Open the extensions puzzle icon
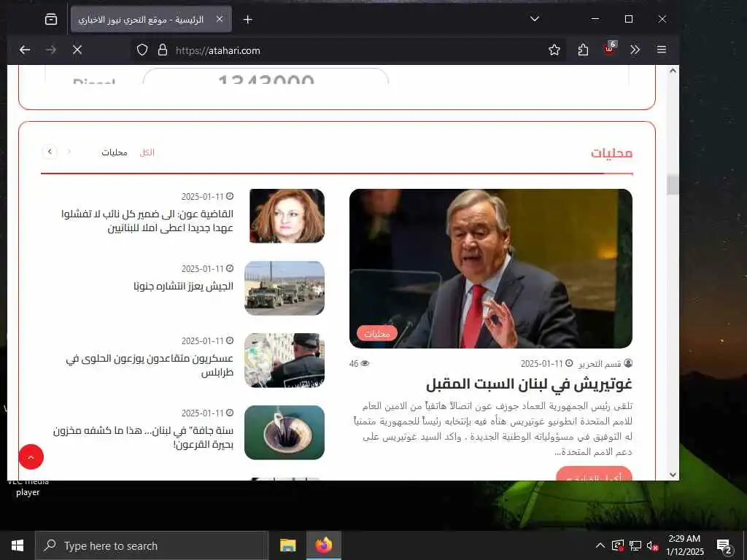The width and height of the screenshot is (747, 560). click(583, 50)
